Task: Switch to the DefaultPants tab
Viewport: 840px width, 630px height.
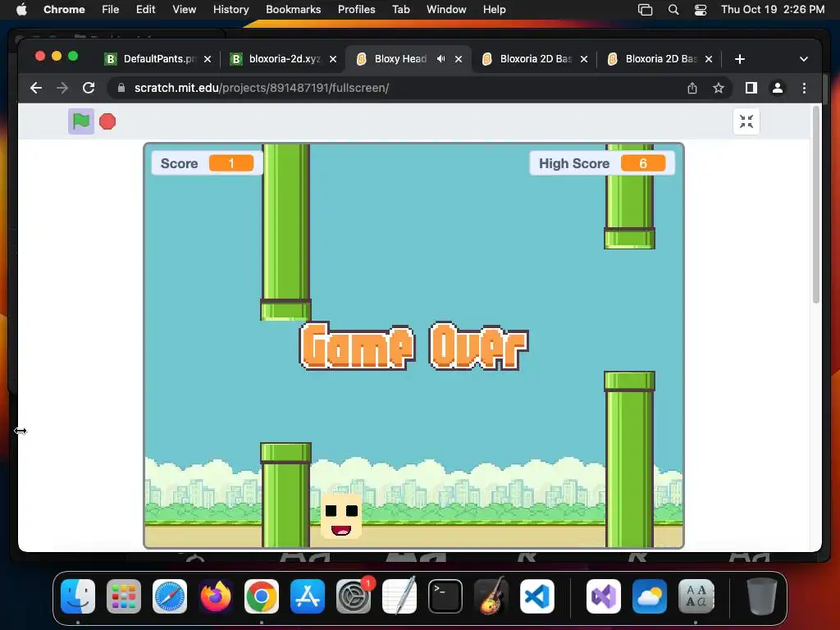Action: pyautogui.click(x=158, y=59)
